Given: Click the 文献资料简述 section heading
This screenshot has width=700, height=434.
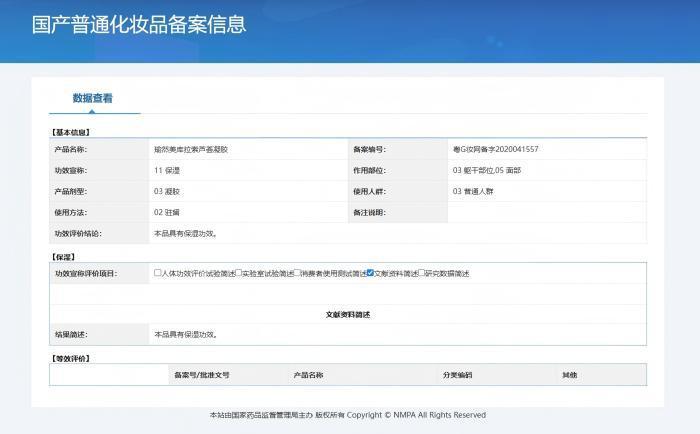Looking at the screenshot, I should pos(348,314).
